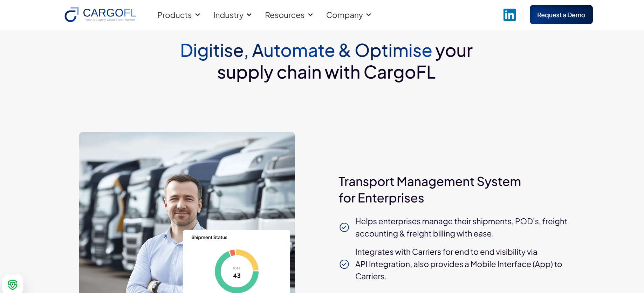Expand the Resources chevron arrow

(x=310, y=15)
